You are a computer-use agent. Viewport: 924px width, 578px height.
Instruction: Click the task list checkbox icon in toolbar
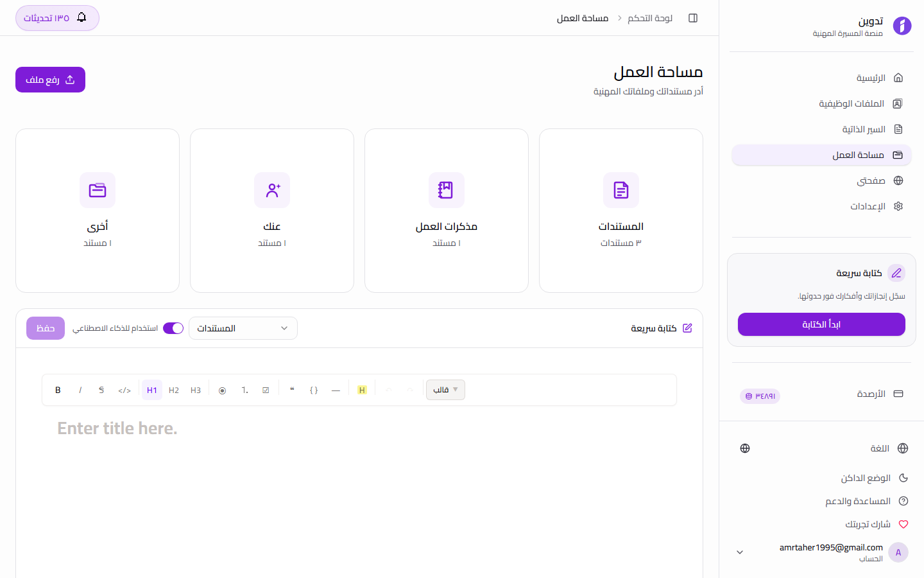265,390
